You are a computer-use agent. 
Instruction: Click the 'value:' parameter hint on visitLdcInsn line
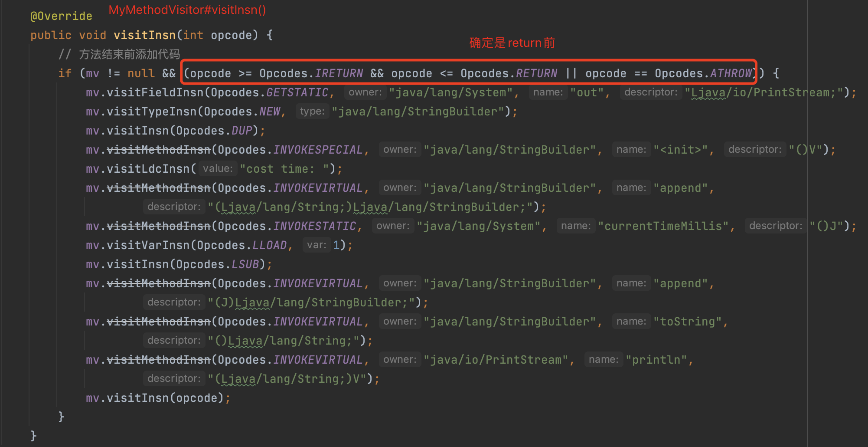(218, 169)
